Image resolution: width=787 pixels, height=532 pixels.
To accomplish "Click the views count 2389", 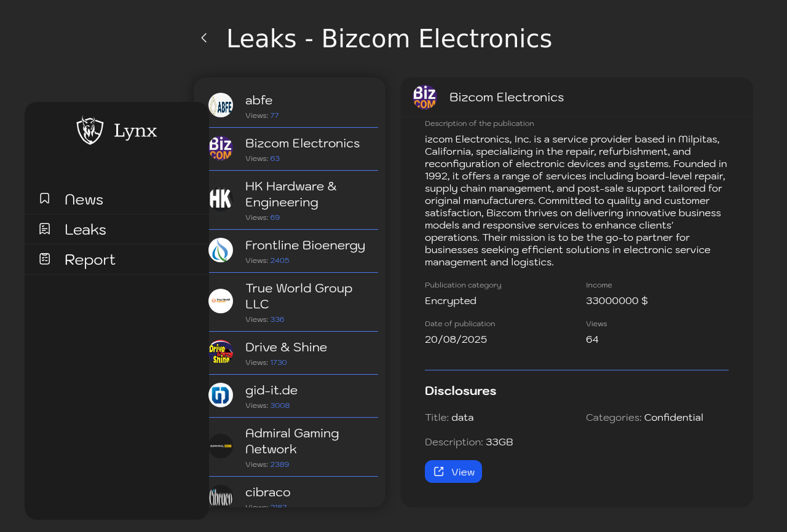I will (x=280, y=464).
